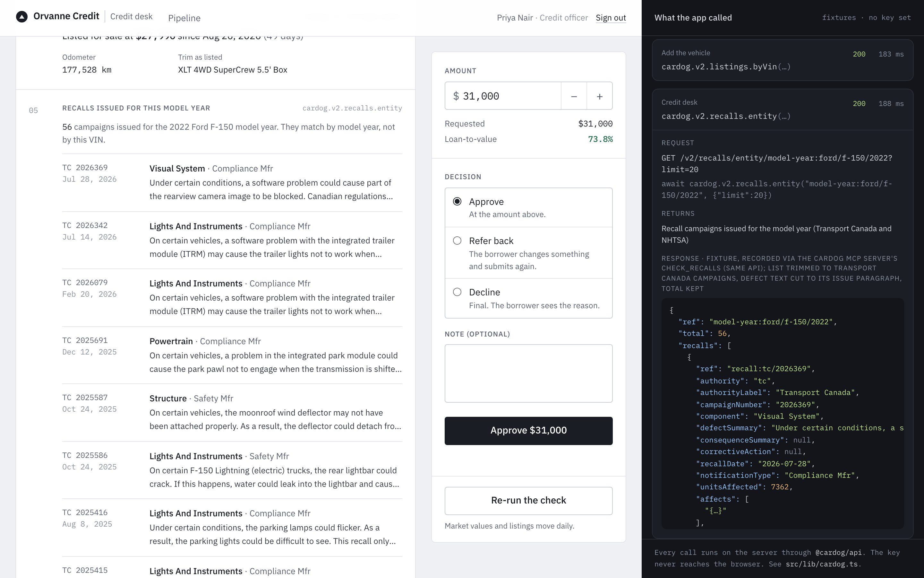Viewport: 924px width, 578px height.
Task: Click the "recallDate": "2026-07-28" JSON line
Action: [755, 464]
